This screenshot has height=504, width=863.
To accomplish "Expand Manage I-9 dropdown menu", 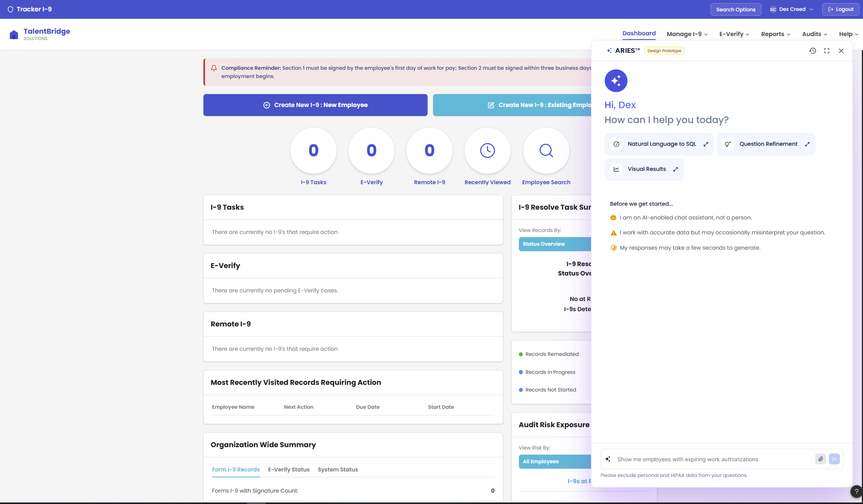I will coord(687,34).
